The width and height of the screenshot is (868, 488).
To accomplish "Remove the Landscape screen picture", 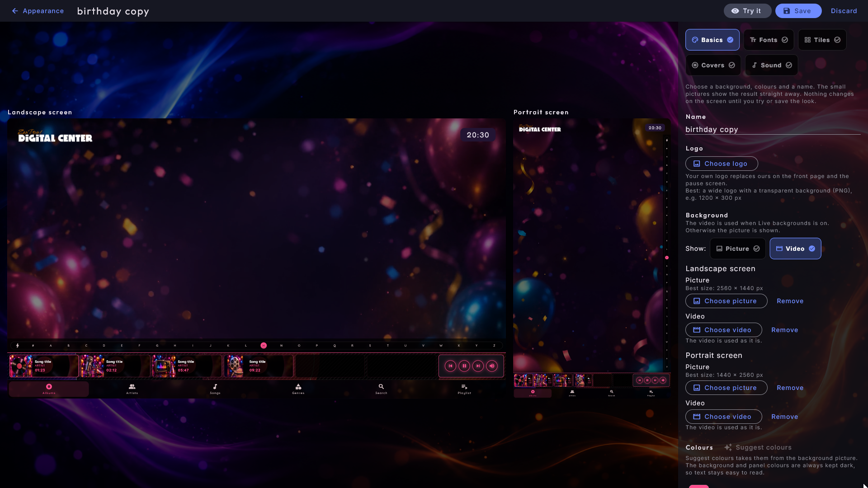I will pos(790,301).
